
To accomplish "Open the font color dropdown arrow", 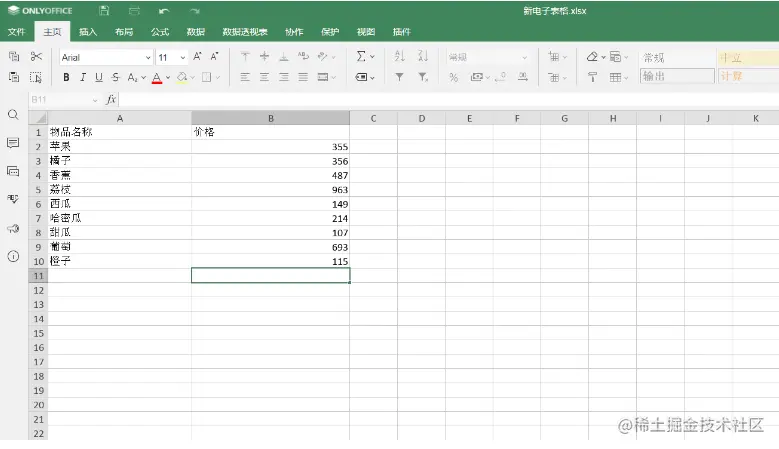I will tap(168, 77).
